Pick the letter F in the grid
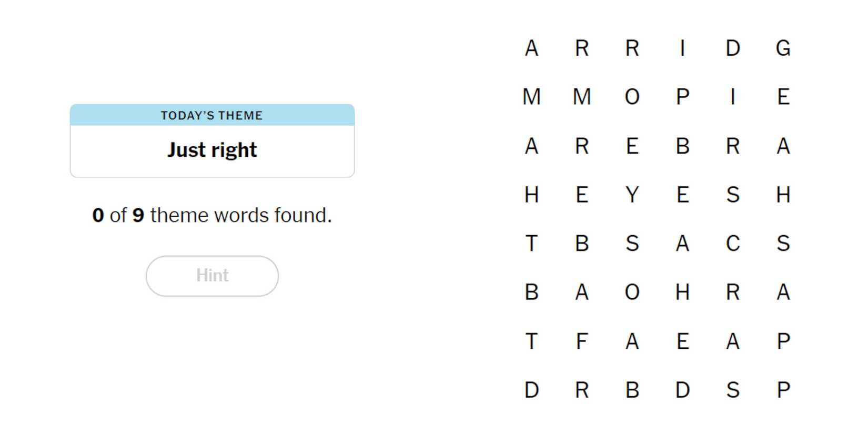 tap(581, 341)
